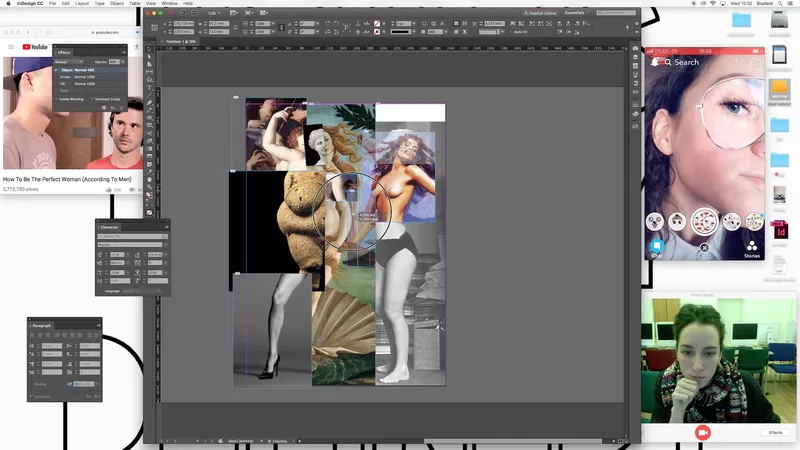Open the Layout menu

[x=82, y=3]
